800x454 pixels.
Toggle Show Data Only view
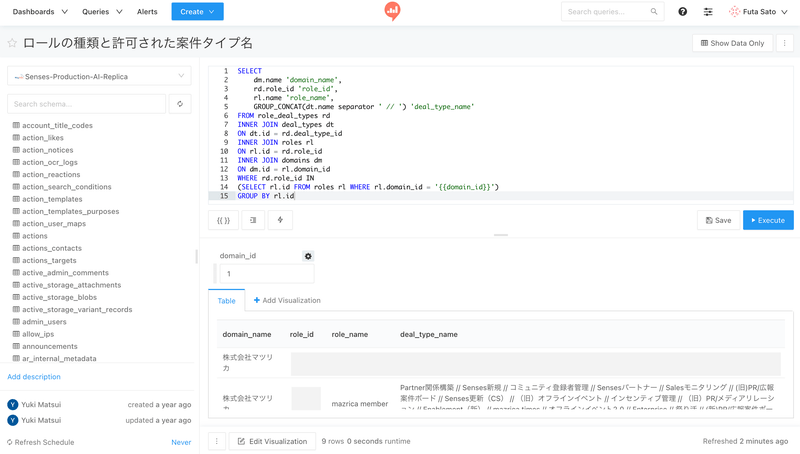tap(732, 44)
